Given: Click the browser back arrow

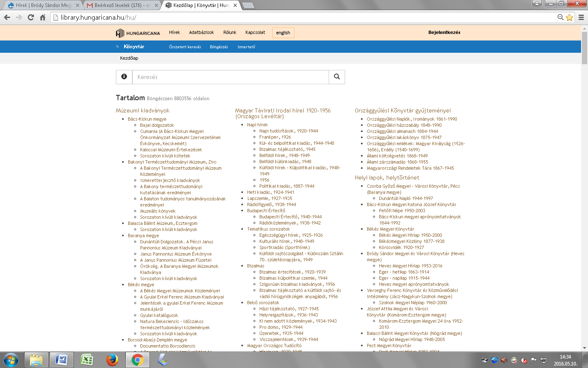Looking at the screenshot, I should 7,17.
